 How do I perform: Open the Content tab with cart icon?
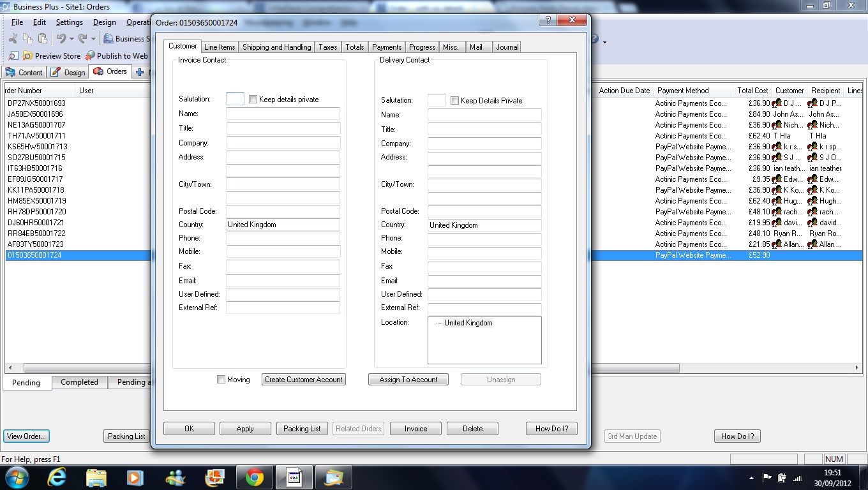click(23, 72)
